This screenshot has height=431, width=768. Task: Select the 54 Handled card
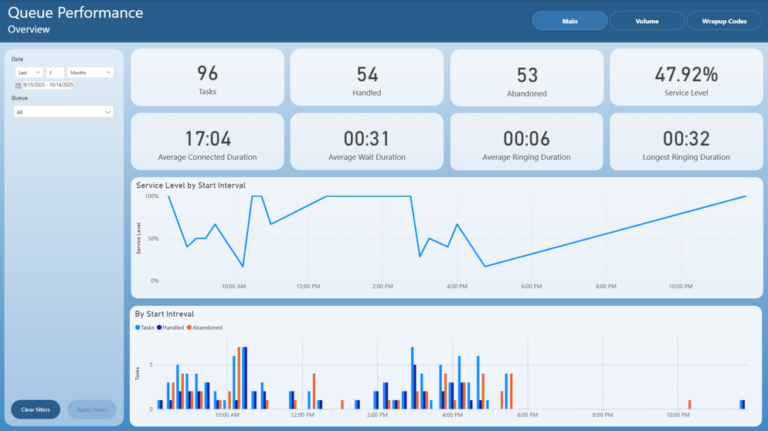367,77
